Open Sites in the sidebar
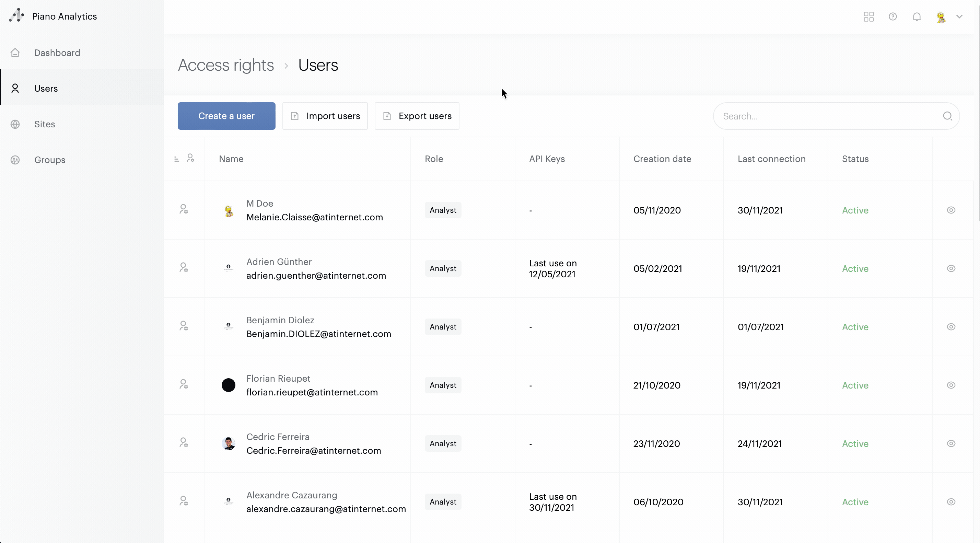 (x=45, y=124)
